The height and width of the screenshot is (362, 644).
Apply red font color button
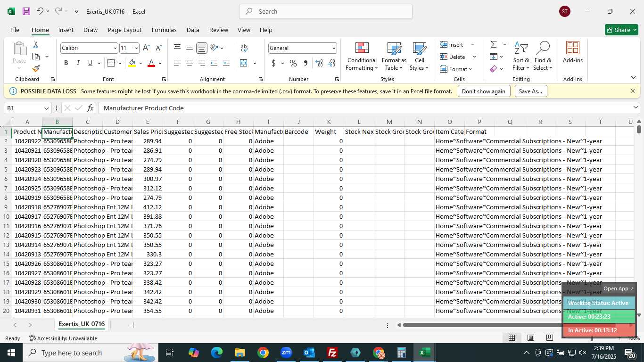151,63
